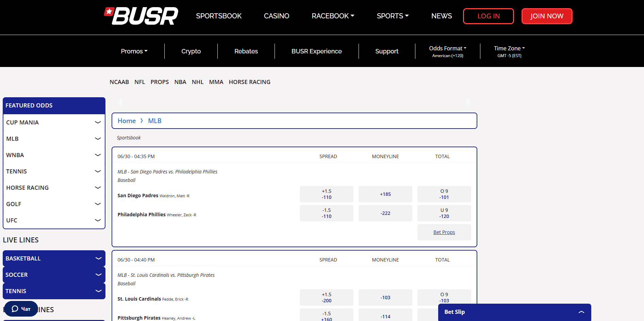Expand SOCCER live lines
Image resolution: width=644 pixels, height=321 pixels.
tap(54, 275)
